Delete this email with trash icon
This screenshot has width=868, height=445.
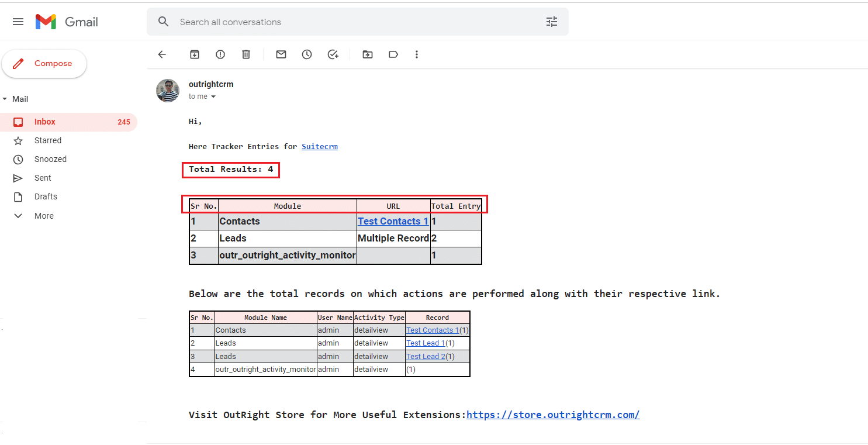(246, 54)
